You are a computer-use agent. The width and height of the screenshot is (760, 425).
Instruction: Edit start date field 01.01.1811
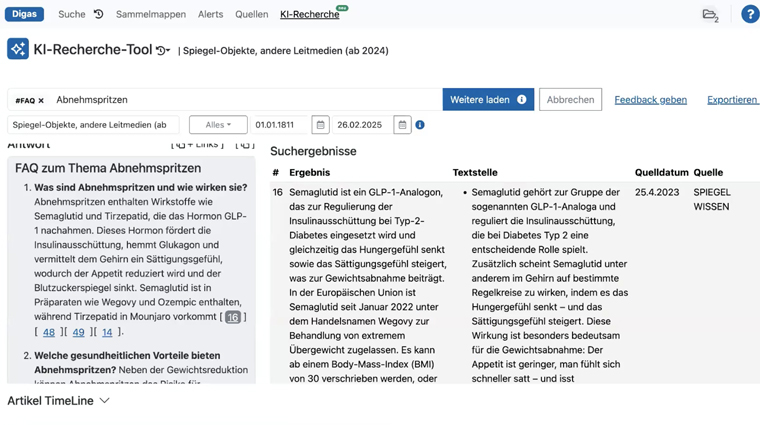tap(279, 125)
